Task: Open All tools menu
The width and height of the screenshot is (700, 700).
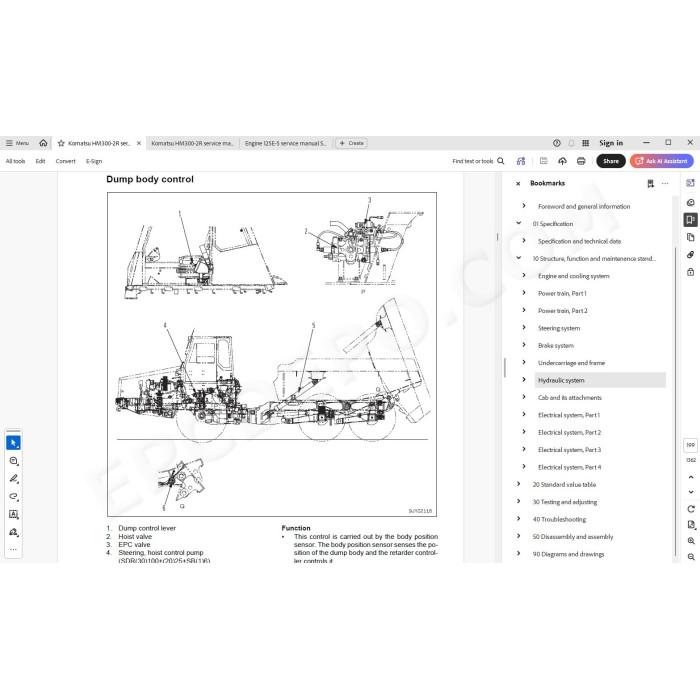Action: (15, 161)
